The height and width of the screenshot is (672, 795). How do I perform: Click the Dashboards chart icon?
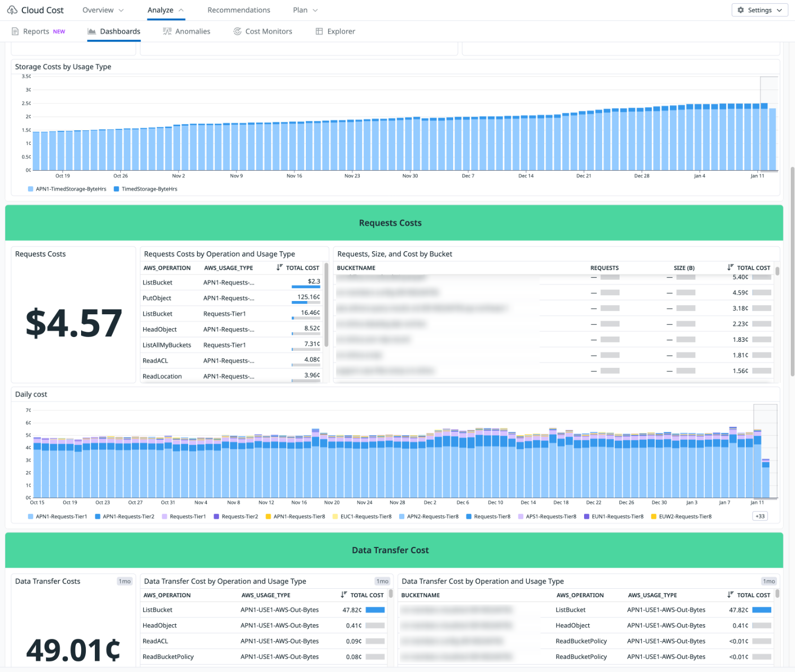[x=92, y=32]
